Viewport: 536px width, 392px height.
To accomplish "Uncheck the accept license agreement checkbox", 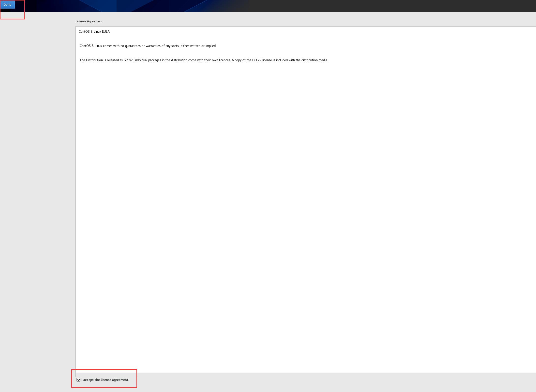I will click(x=78, y=380).
